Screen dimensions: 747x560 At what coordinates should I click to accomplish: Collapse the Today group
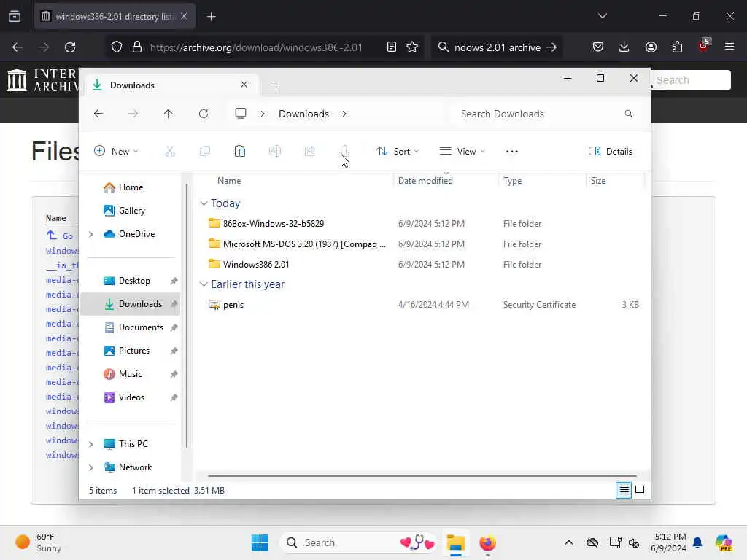(204, 203)
